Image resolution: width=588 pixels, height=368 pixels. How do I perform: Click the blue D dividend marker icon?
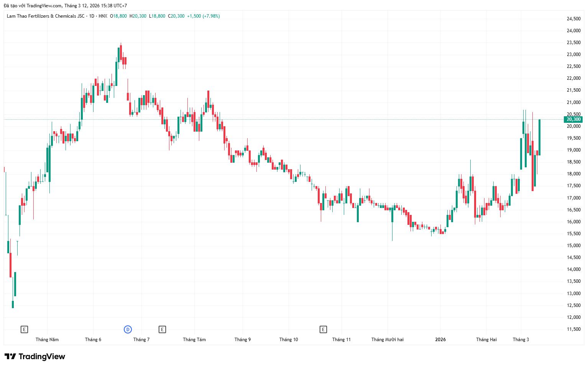(x=128, y=329)
